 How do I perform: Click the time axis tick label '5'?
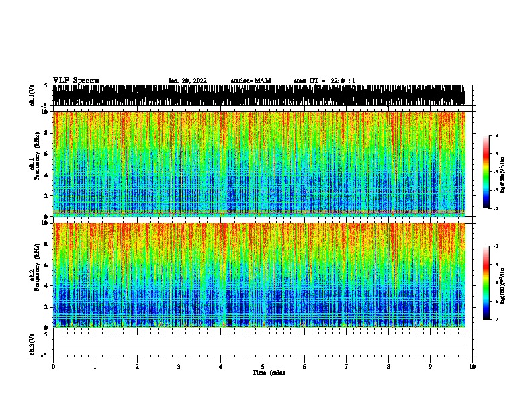(x=263, y=366)
